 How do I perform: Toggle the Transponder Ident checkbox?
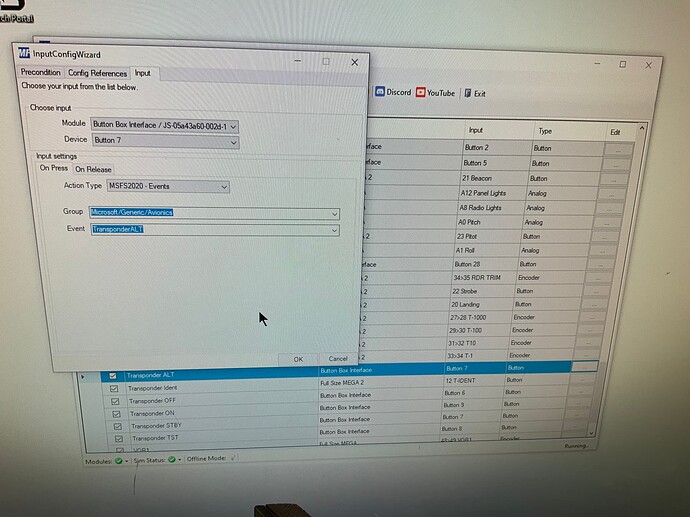[114, 389]
